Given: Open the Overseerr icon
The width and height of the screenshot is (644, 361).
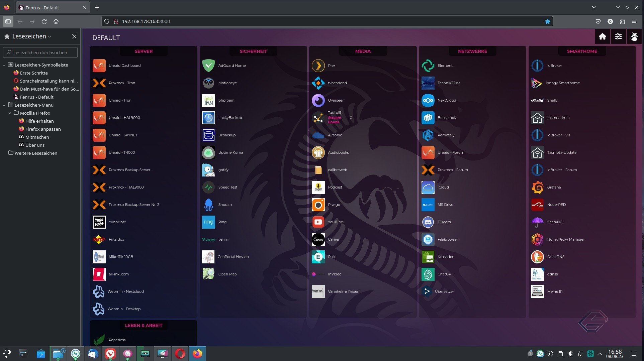Looking at the screenshot, I should click(318, 100).
